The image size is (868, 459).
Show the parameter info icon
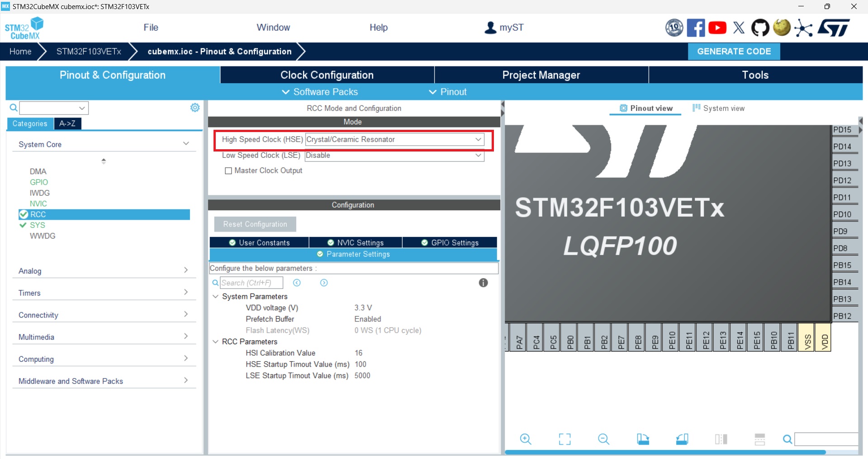coord(483,283)
